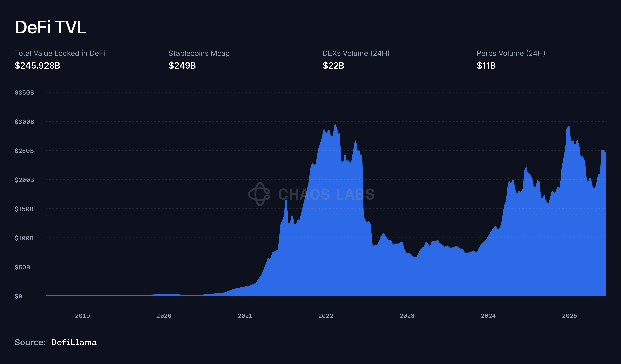Screen dimensions: 621x364
Task: Click the 2023 x-axis label
Action: pos(407,316)
